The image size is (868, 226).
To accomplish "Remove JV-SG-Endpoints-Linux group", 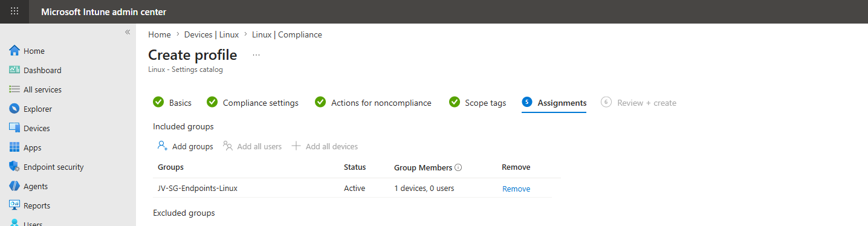I will click(x=516, y=189).
